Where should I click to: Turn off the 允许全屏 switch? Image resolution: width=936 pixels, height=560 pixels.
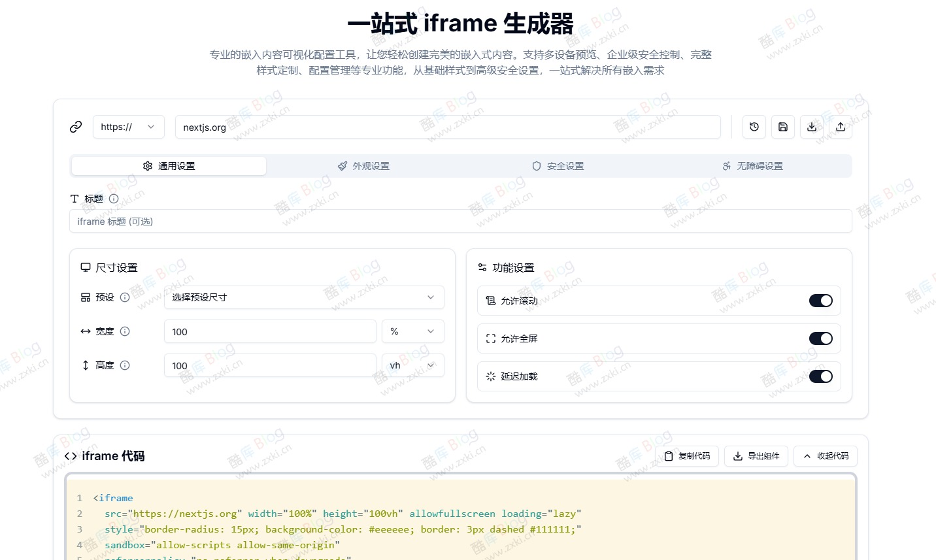click(820, 338)
